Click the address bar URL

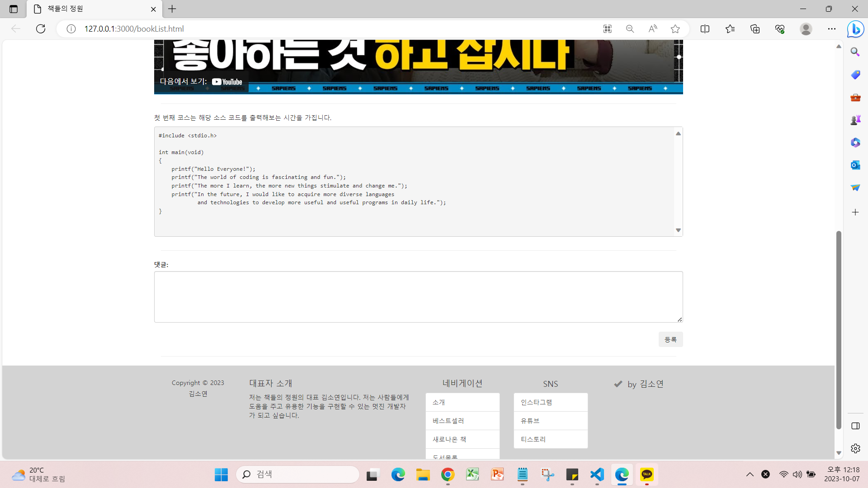point(134,29)
